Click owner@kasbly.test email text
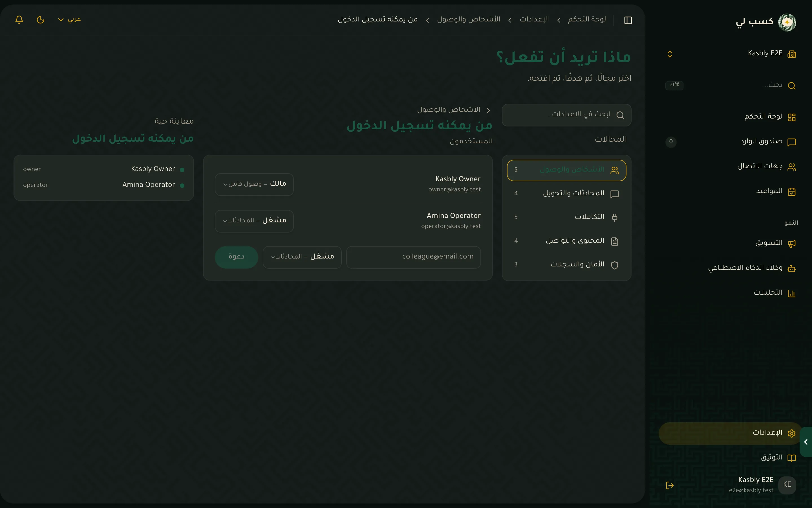Image resolution: width=812 pixels, height=508 pixels. [x=454, y=190]
